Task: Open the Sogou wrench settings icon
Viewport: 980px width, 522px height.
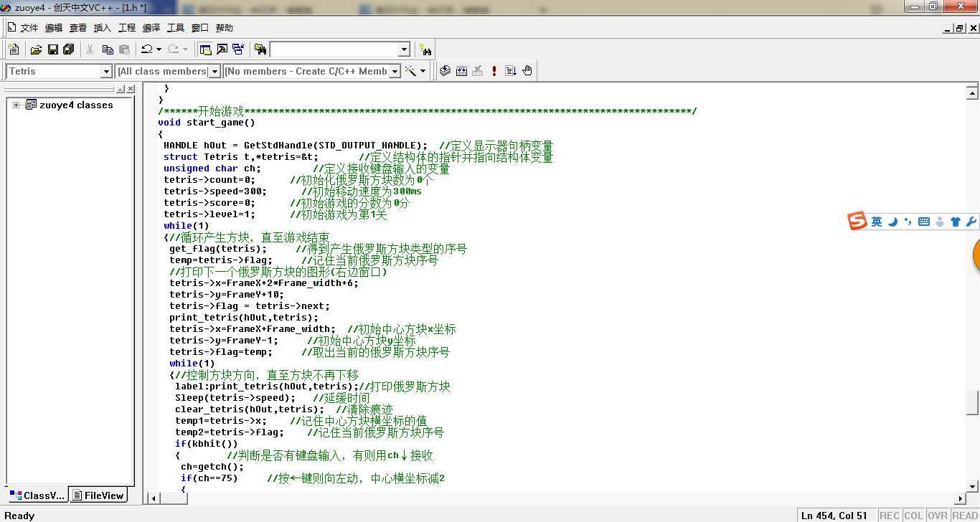Action: (971, 222)
